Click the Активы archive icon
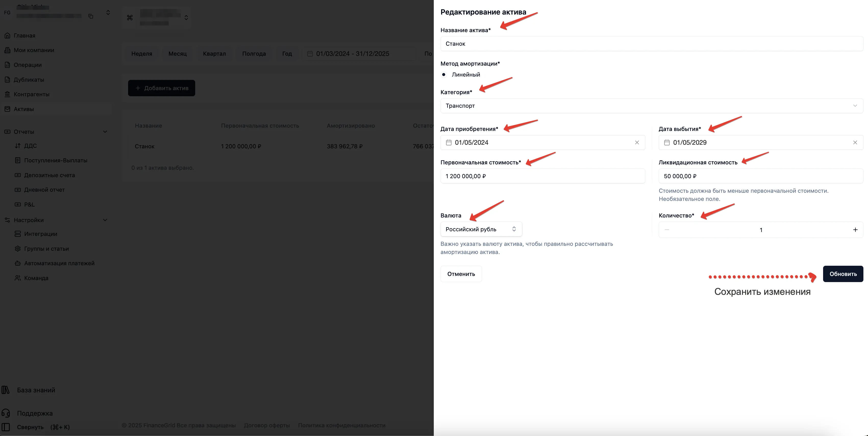Image resolution: width=868 pixels, height=436 pixels. tap(7, 109)
